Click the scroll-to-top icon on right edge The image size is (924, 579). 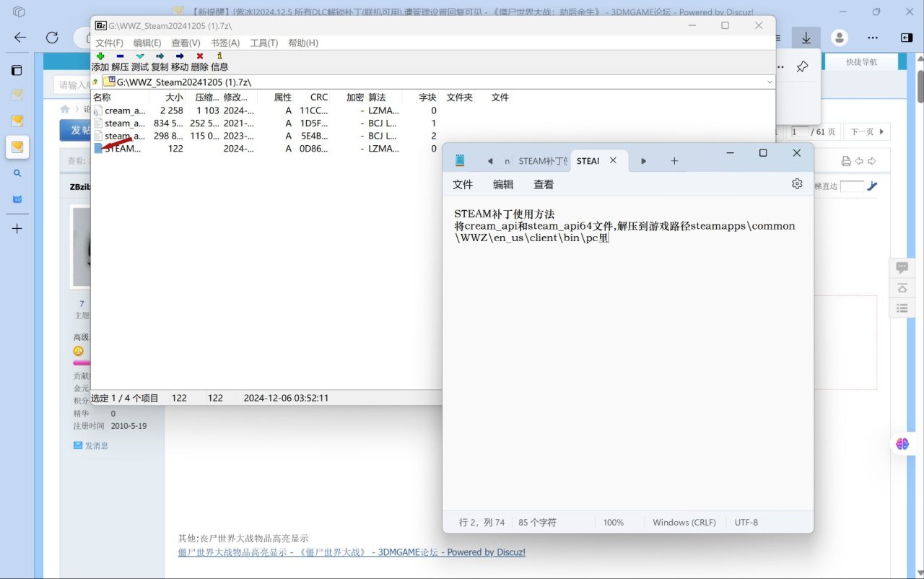click(902, 288)
